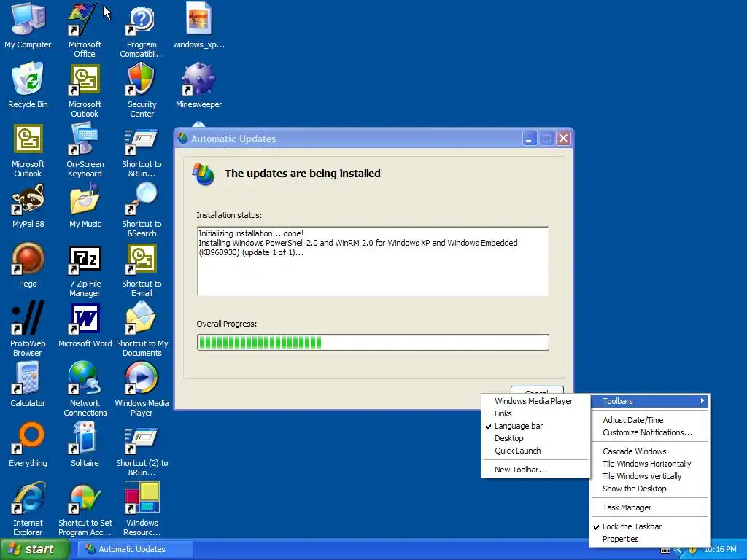Click inside the Installation status text box
The width and height of the screenshot is (747, 560).
(373, 261)
